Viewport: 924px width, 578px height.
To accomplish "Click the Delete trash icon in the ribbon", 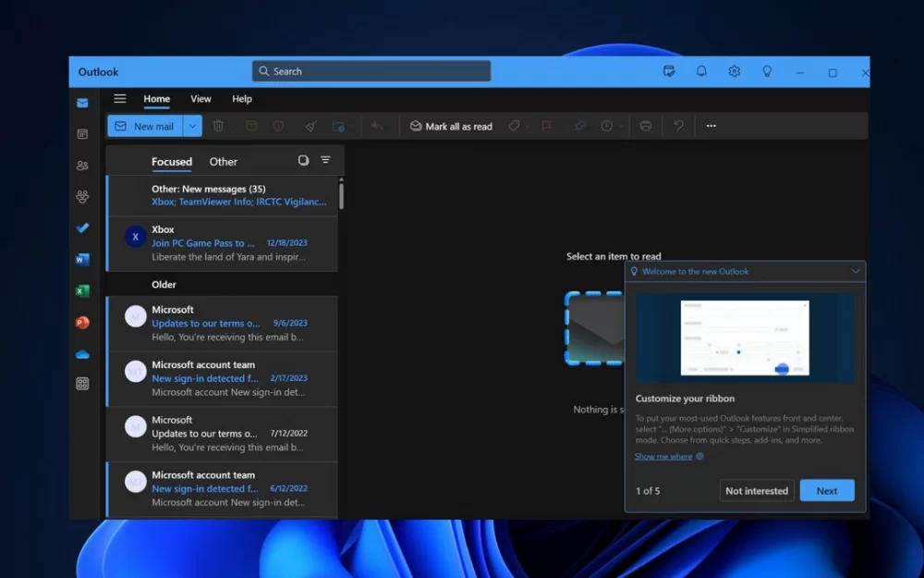I will (218, 126).
